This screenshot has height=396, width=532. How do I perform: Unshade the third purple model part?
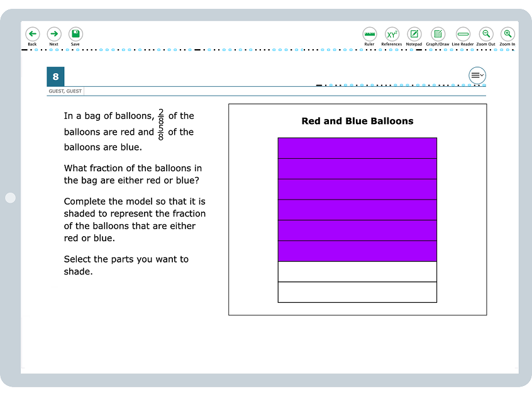pos(357,189)
